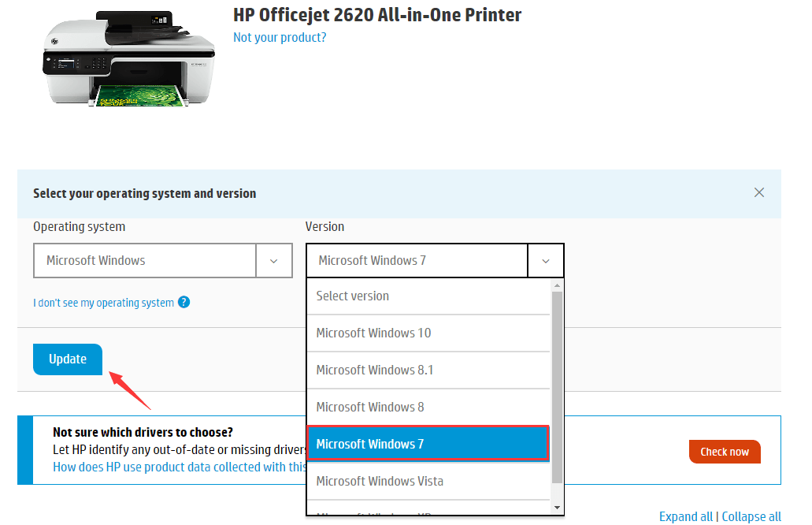The height and width of the screenshot is (525, 812).
Task: Click the version list scroll up arrow
Action: click(x=557, y=285)
